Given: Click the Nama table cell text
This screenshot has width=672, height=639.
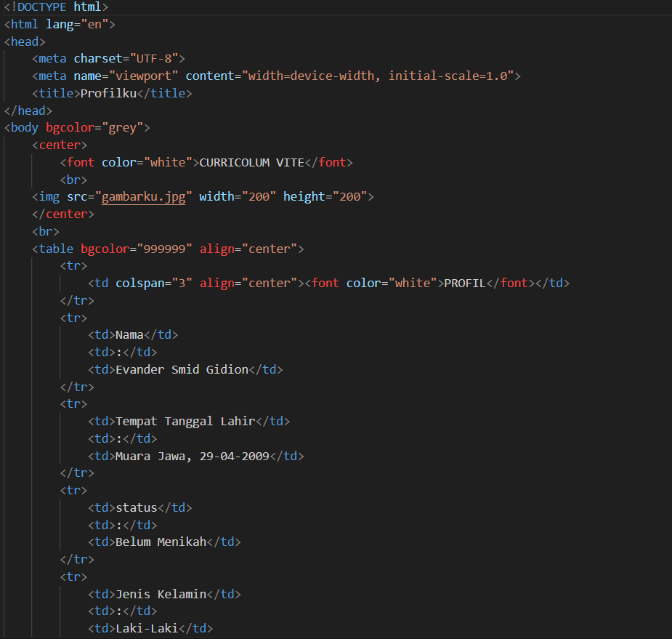Looking at the screenshot, I should (x=129, y=335).
